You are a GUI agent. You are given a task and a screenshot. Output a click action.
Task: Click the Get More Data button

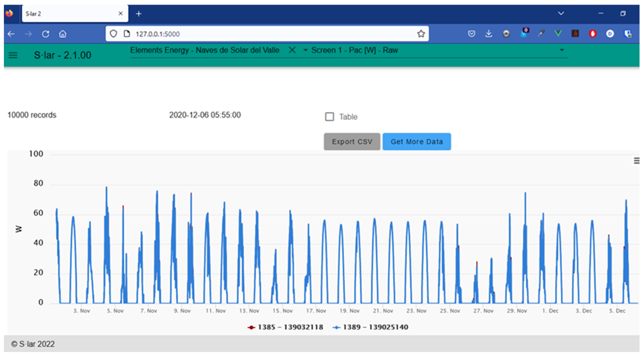[x=417, y=142]
